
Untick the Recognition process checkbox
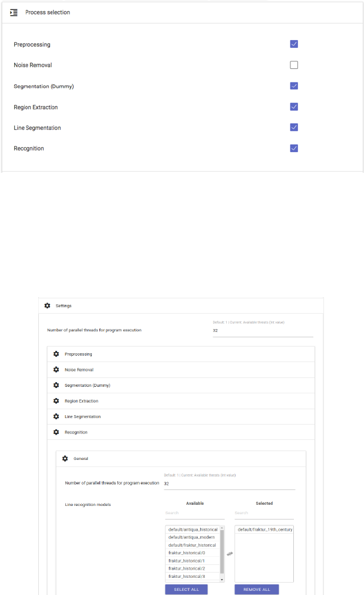pyautogui.click(x=294, y=148)
